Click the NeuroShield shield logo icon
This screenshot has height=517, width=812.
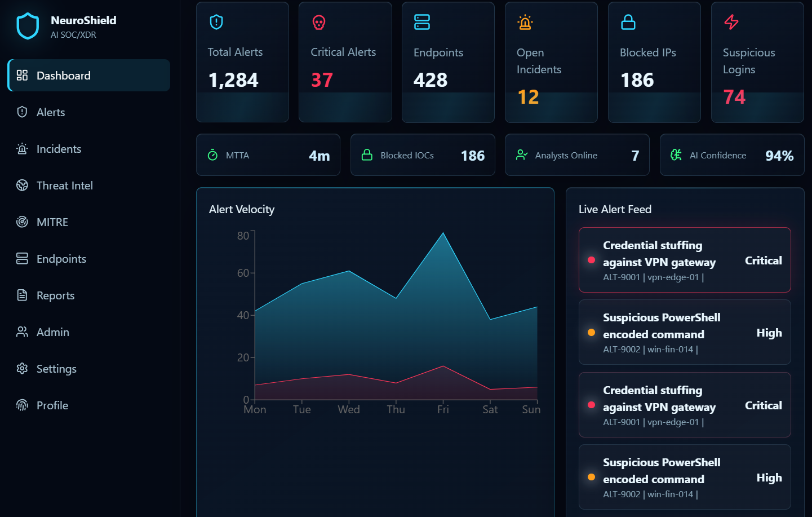point(28,26)
